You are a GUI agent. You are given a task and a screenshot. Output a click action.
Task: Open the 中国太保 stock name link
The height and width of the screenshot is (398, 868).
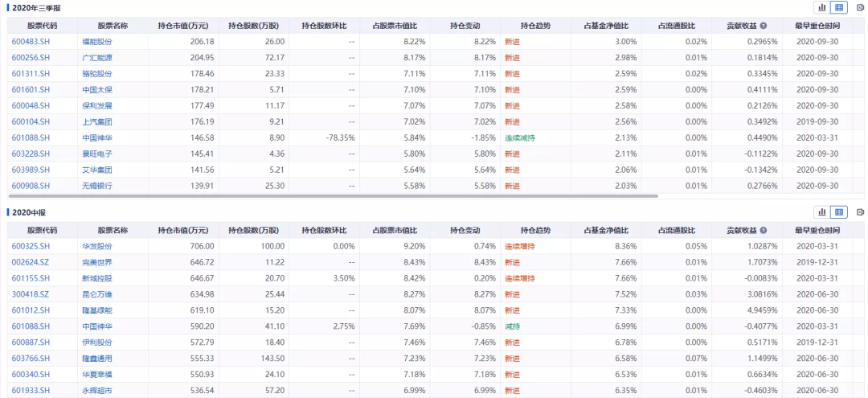click(x=97, y=90)
